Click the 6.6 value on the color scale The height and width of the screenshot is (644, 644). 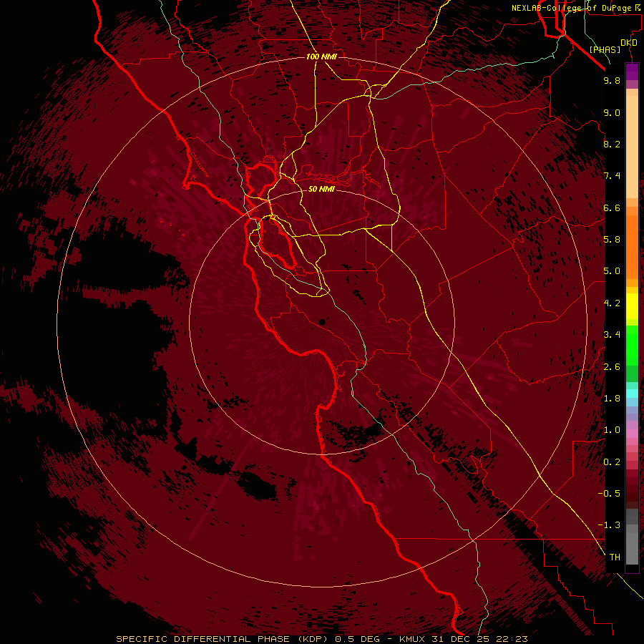(x=612, y=208)
